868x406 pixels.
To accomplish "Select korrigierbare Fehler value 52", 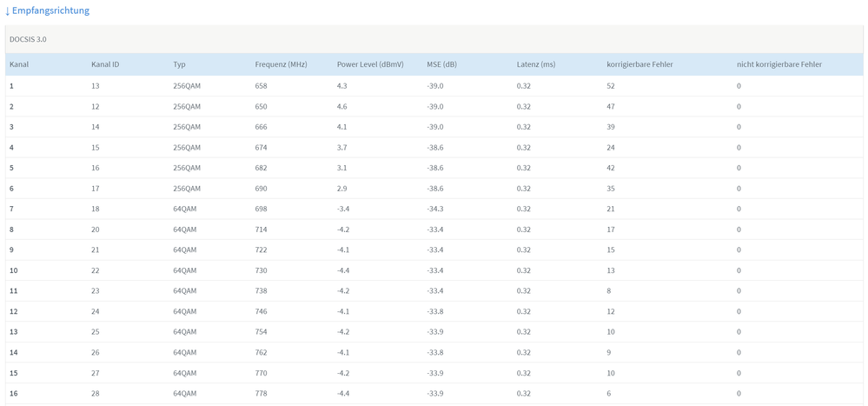I will 611,86.
